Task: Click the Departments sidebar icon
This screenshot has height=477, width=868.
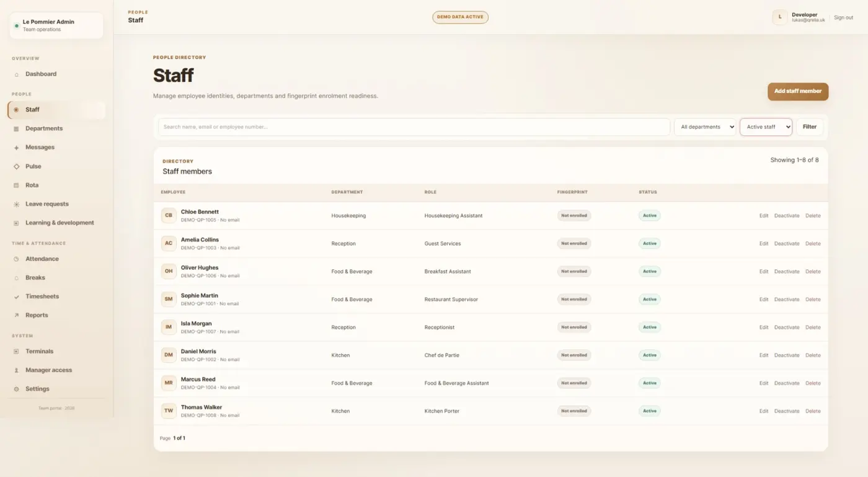Action: [x=16, y=129]
